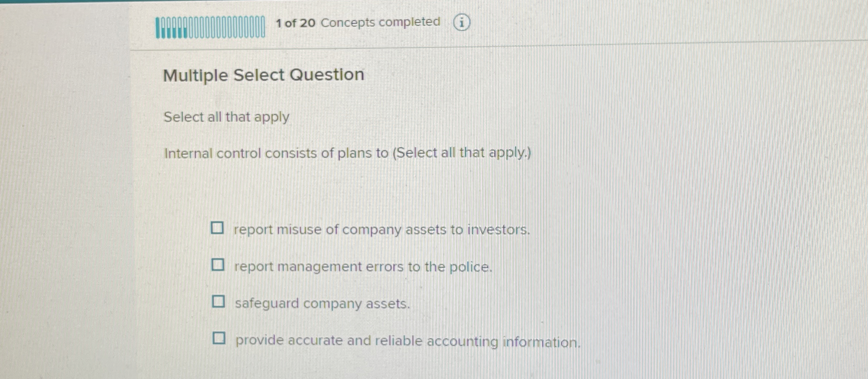
Task: Click the "Select all that apply" text
Action: pyautogui.click(x=226, y=117)
